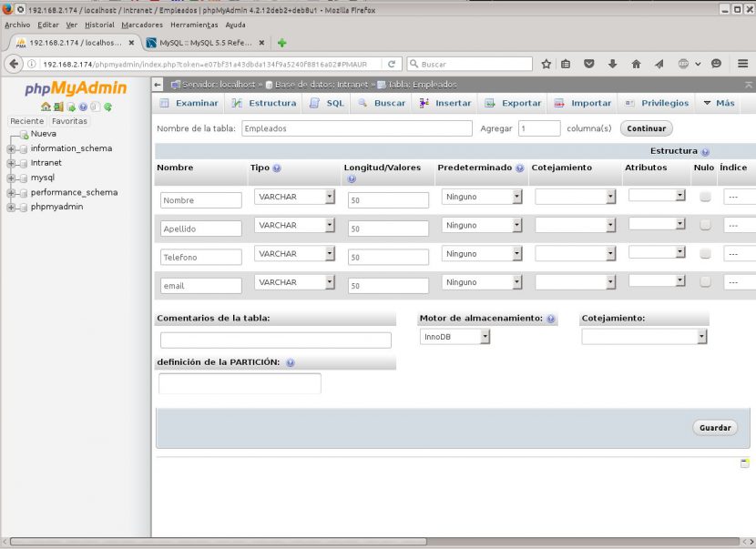The image size is (756, 549).
Task: Open the Exportar tab
Action: 513,103
